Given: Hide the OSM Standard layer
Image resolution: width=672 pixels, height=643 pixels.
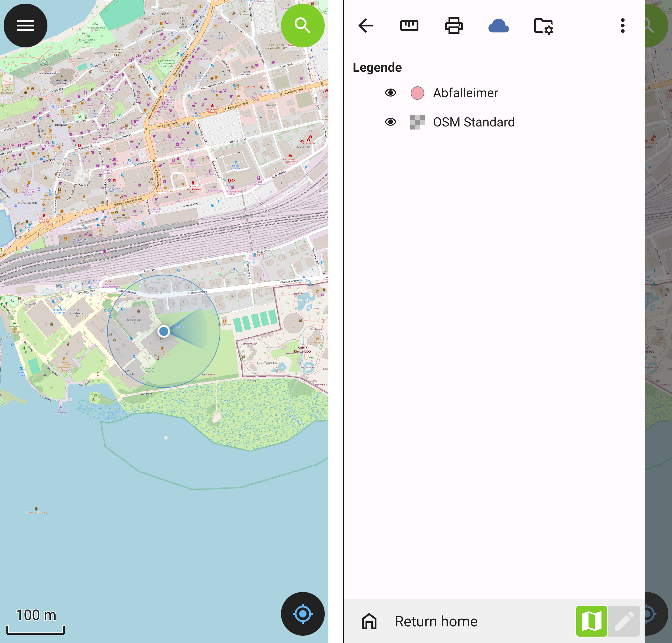Looking at the screenshot, I should pyautogui.click(x=390, y=122).
